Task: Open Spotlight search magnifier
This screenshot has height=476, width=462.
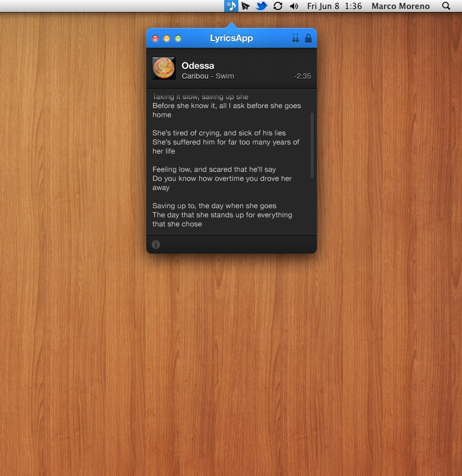Action: click(446, 6)
